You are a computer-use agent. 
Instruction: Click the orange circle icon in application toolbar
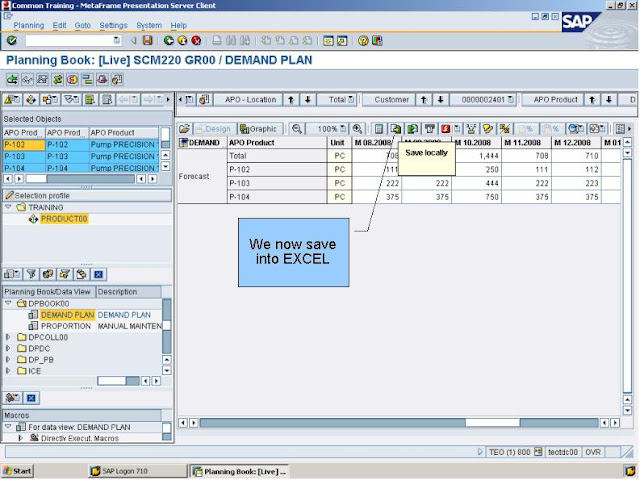click(x=72, y=80)
